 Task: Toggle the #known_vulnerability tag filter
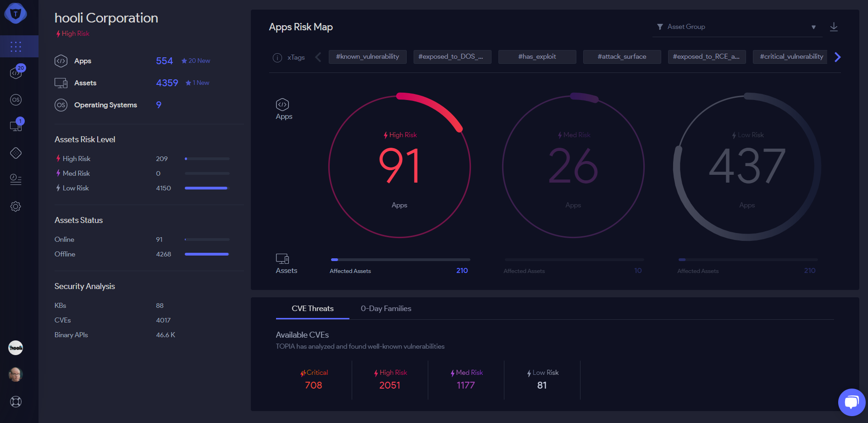click(x=367, y=57)
